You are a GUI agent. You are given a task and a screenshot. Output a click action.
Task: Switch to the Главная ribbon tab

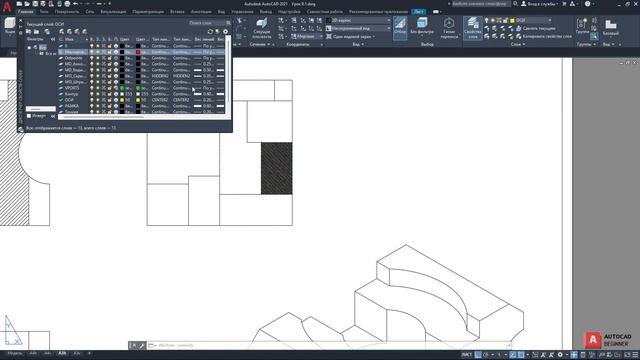(25, 12)
